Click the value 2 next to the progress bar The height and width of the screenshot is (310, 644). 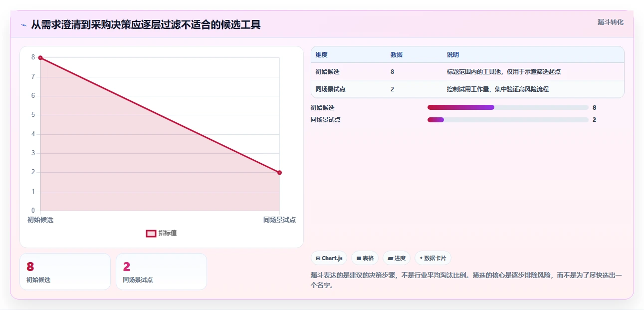point(595,120)
